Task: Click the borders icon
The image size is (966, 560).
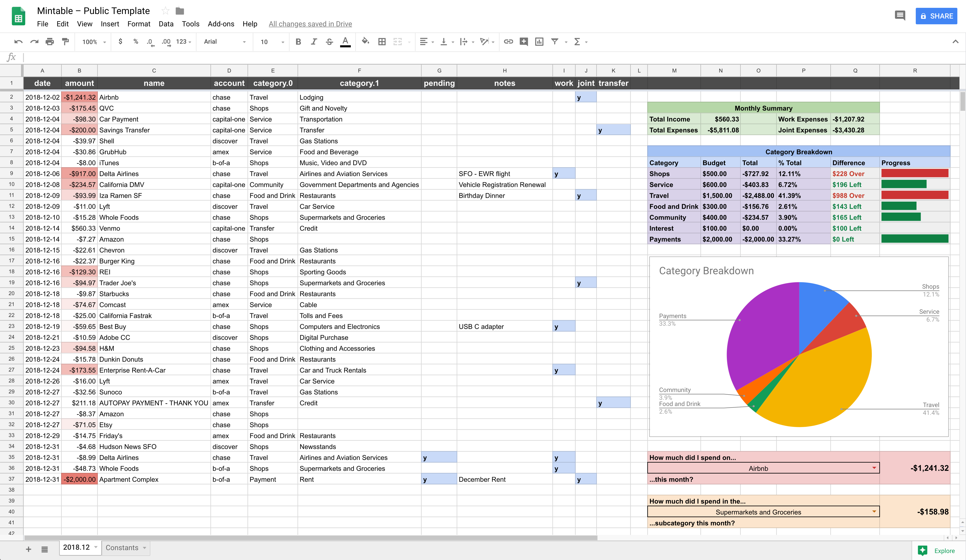Action: click(382, 41)
